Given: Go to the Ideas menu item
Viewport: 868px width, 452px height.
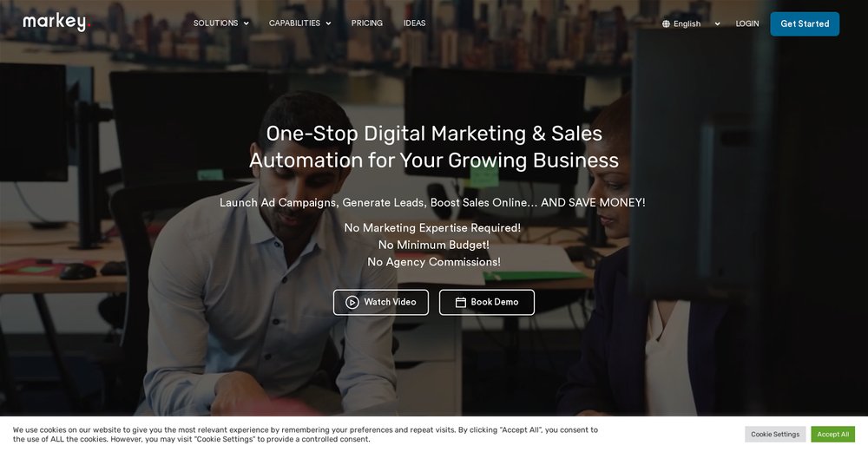Looking at the screenshot, I should click(415, 23).
